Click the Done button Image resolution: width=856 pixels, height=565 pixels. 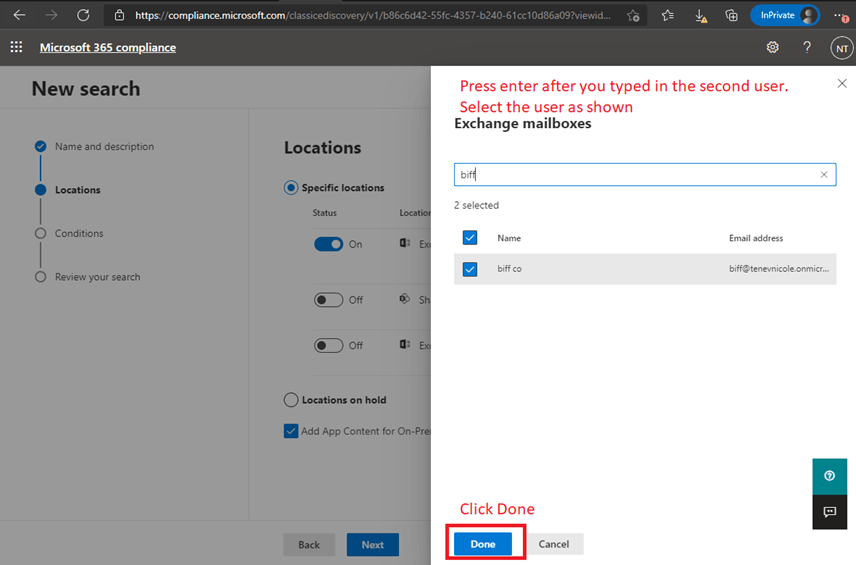(x=483, y=544)
